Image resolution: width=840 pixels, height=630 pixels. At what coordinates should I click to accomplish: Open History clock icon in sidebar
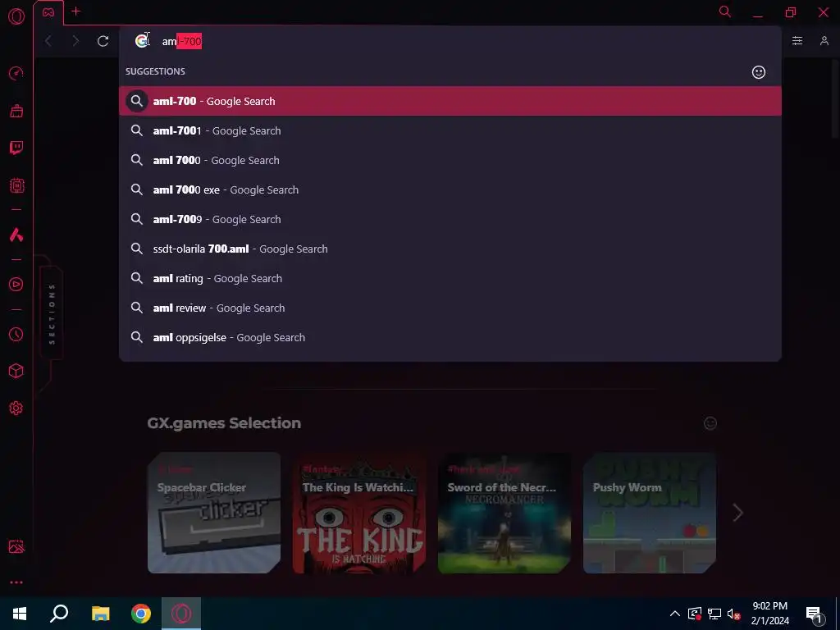pyautogui.click(x=16, y=335)
